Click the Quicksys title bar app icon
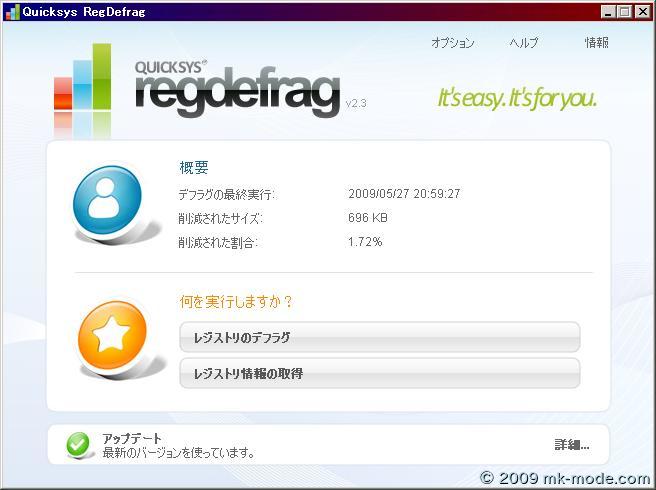Screen dimensions: 656x490 (x=12, y=12)
